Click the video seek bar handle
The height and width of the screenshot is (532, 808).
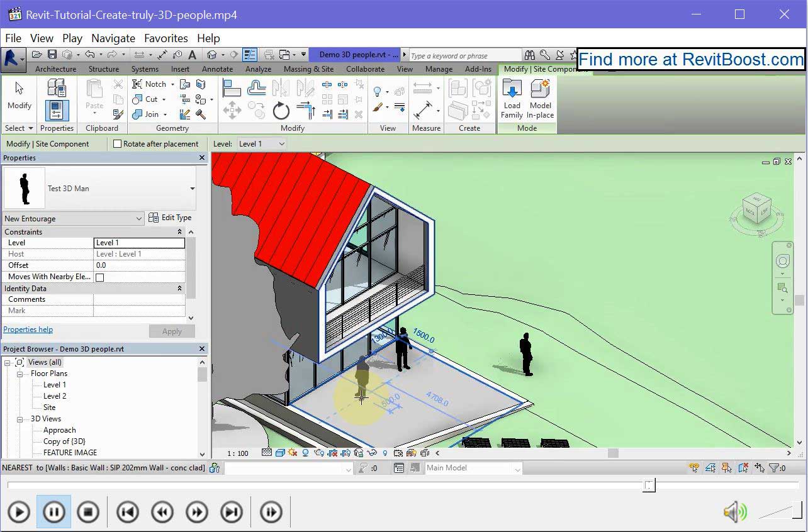click(649, 485)
